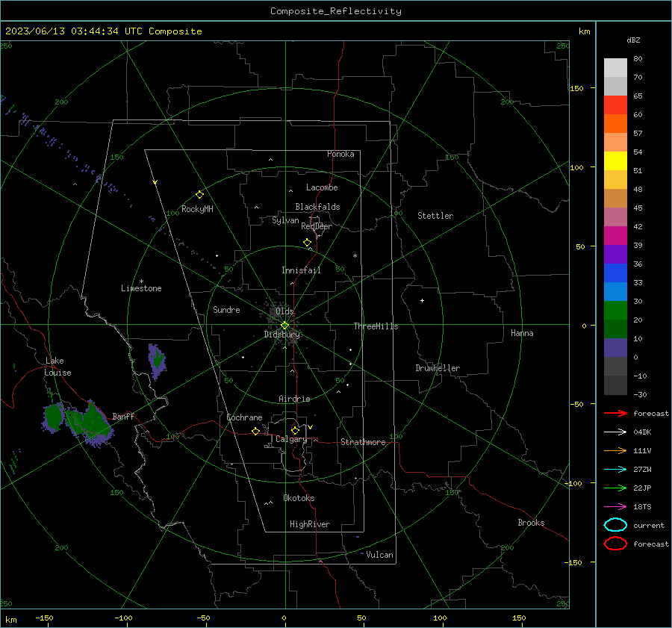Click the yellow diamond marker above Calgary
The height and width of the screenshot is (628, 672).
click(x=295, y=430)
